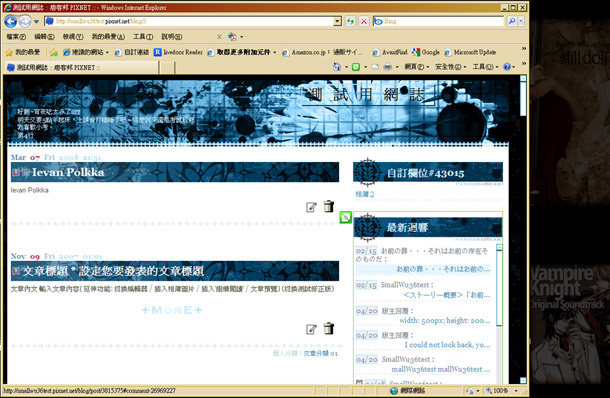Viewport: 610px width, 398px height.
Task: Open the AvantFind bookmark
Action: tap(390, 52)
